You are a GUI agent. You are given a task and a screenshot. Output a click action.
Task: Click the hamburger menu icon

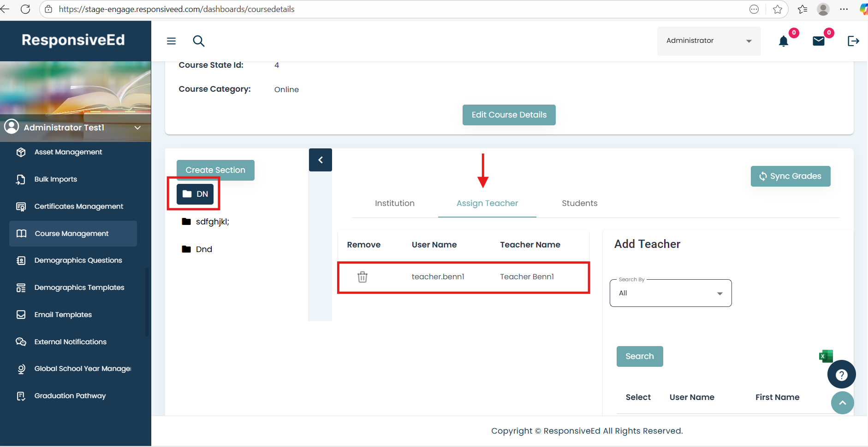(171, 41)
